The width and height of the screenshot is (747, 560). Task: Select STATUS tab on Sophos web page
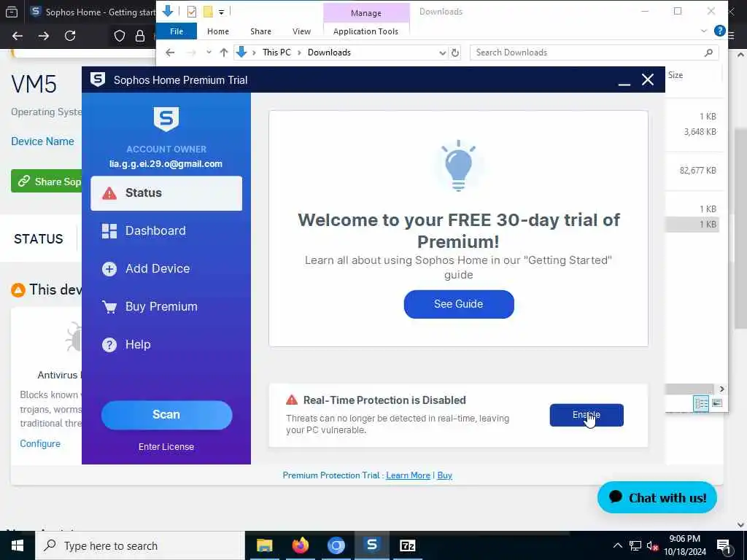38,238
